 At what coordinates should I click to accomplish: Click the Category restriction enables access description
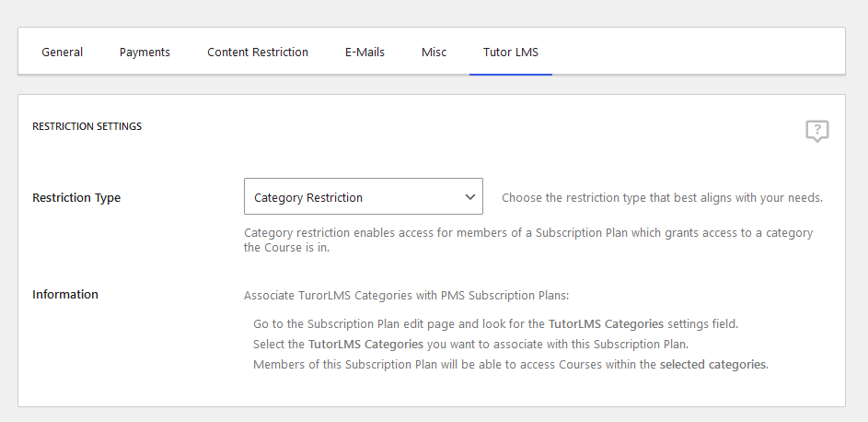click(528, 240)
